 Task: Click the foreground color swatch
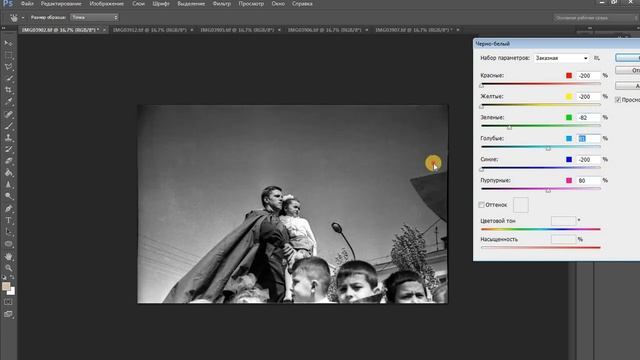pyautogui.click(x=6, y=286)
